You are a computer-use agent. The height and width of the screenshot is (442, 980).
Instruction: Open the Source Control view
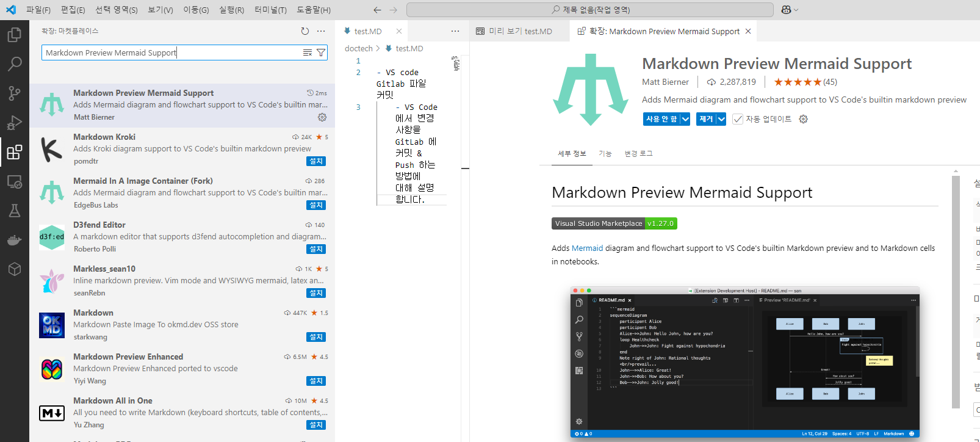(14, 93)
